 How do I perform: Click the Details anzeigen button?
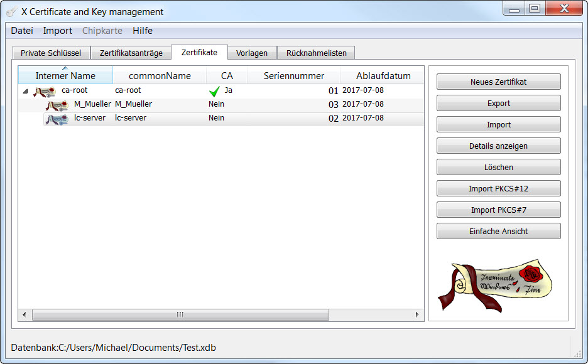point(498,146)
